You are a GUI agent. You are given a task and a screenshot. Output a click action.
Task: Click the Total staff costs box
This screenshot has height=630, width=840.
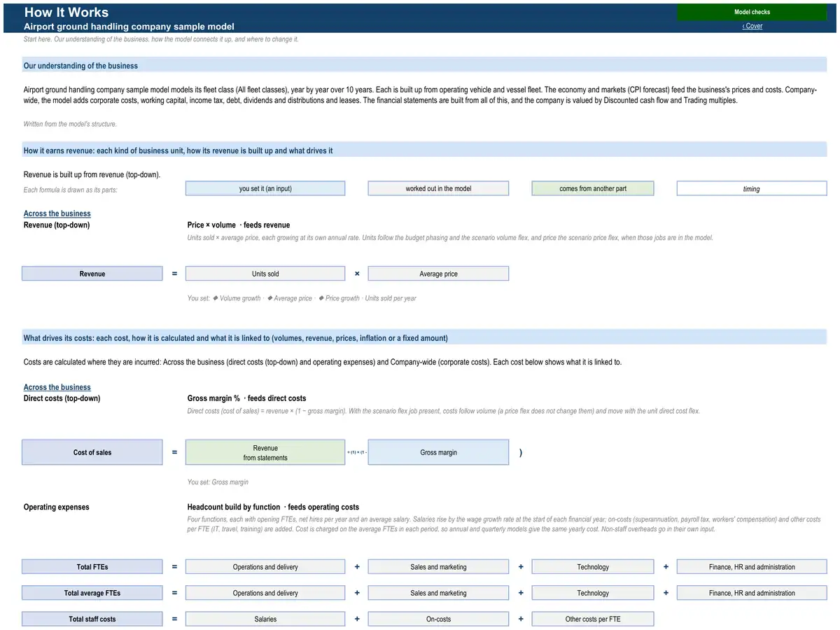[x=92, y=619]
